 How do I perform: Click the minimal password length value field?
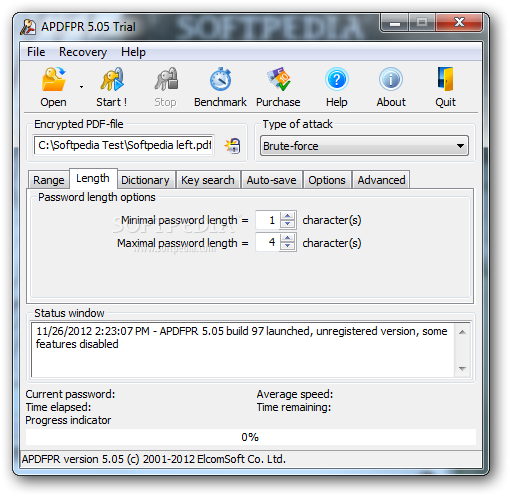(x=268, y=220)
